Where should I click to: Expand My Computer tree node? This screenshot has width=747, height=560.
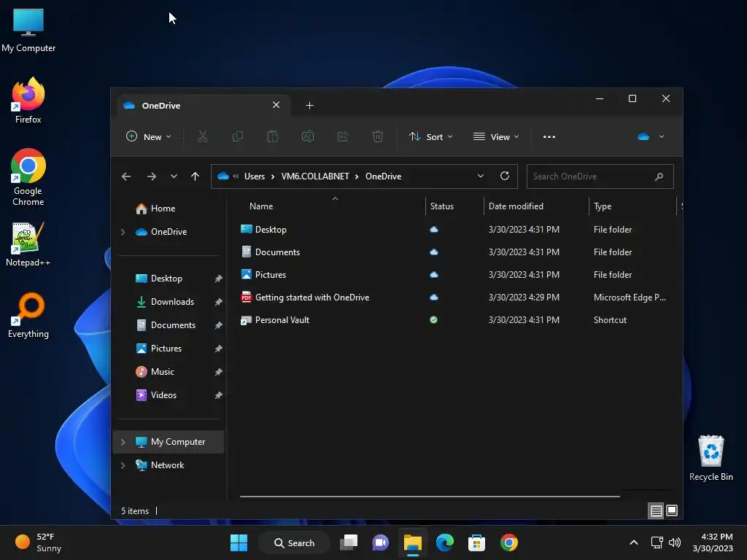(123, 442)
